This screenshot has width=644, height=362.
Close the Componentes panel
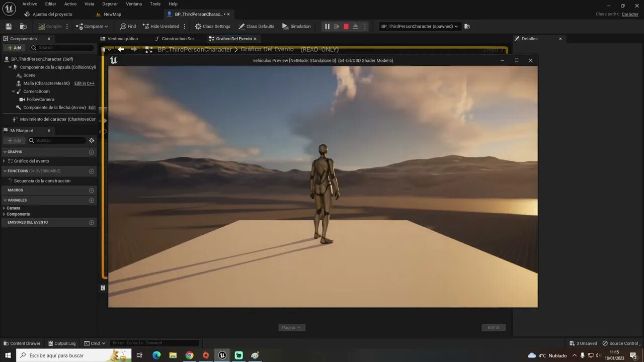[49, 39]
